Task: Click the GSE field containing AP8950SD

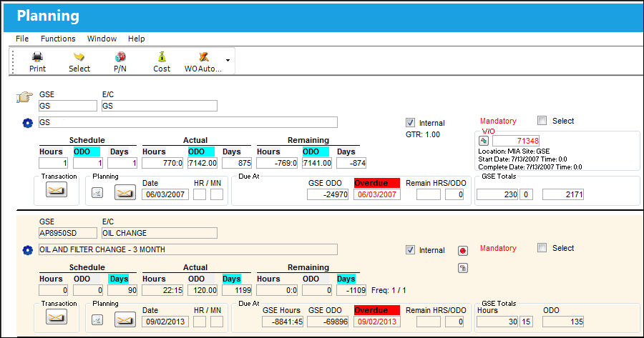Action: click(x=68, y=233)
